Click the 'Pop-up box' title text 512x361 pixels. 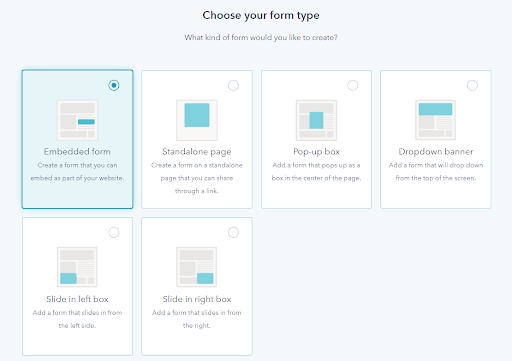(x=316, y=152)
